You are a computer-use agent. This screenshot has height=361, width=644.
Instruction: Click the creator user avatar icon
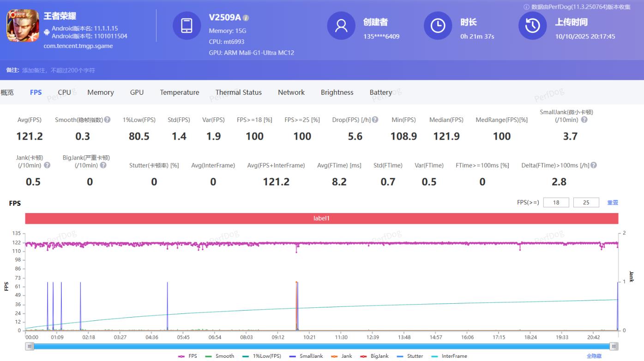[341, 26]
